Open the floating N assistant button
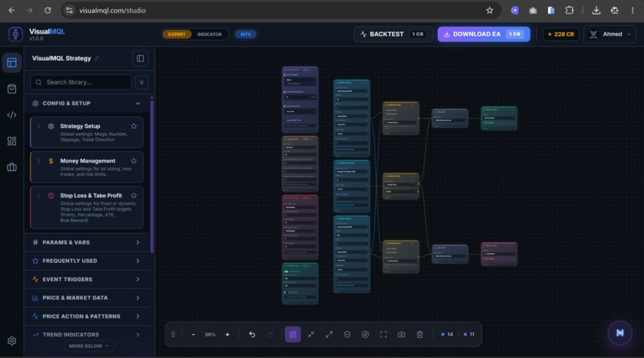Screen dimensions: 644x358 point(620,333)
